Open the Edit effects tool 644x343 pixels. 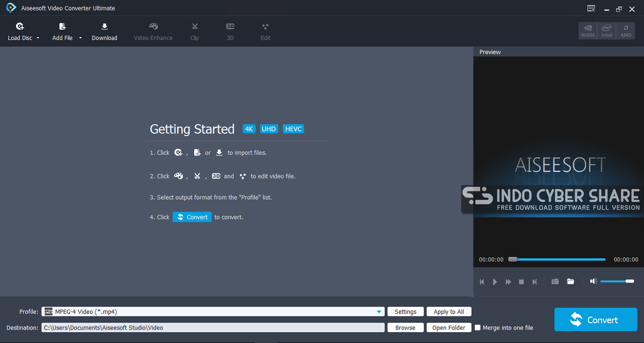[266, 32]
